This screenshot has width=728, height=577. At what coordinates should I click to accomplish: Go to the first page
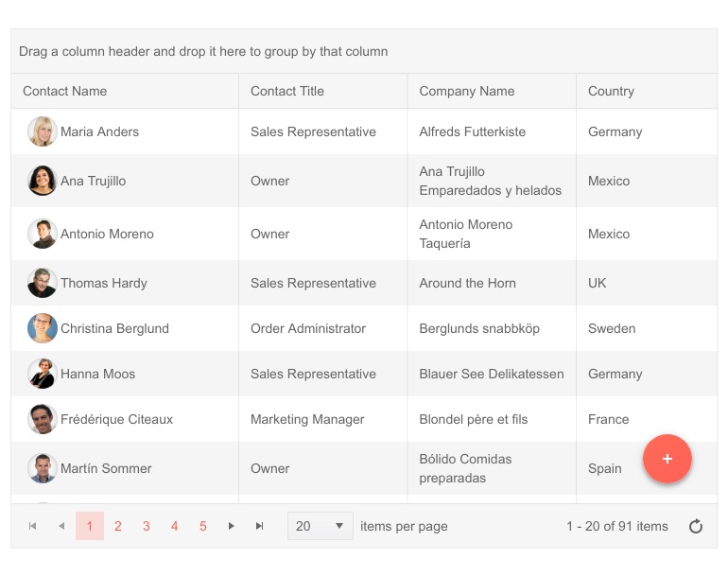(33, 526)
